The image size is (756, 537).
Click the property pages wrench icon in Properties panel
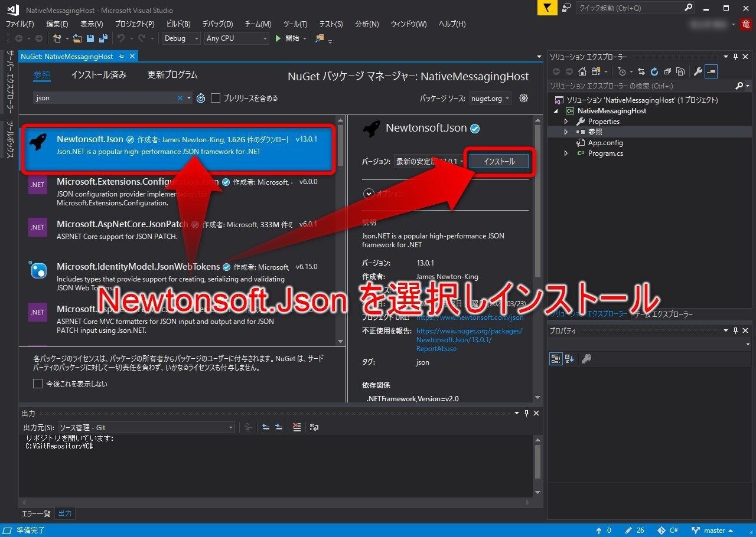coord(586,358)
